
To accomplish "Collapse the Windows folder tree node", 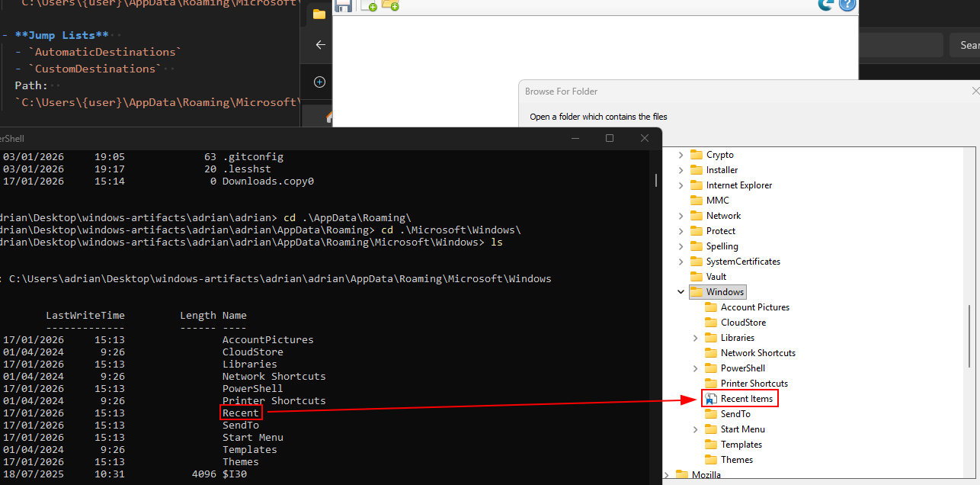I will 681,292.
